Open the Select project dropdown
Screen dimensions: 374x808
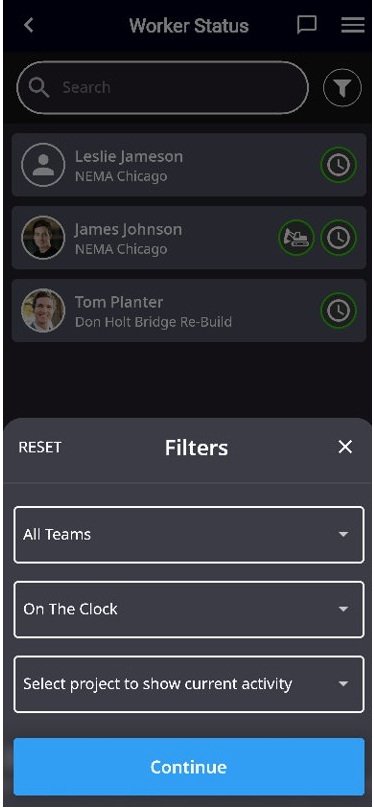189,684
